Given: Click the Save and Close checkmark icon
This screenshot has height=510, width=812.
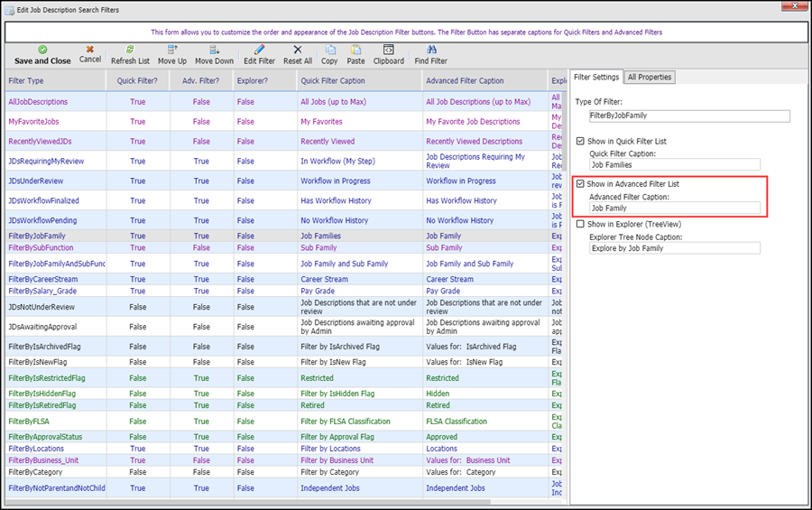Looking at the screenshot, I should (x=42, y=50).
